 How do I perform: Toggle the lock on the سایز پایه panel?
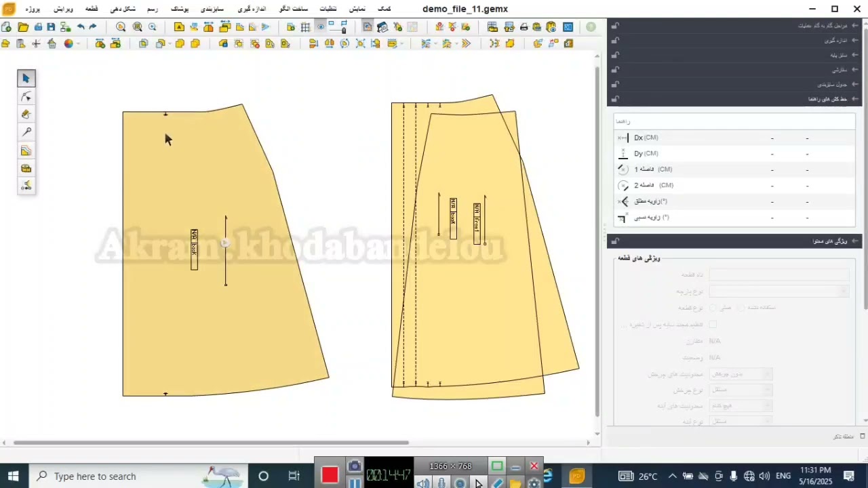(615, 55)
